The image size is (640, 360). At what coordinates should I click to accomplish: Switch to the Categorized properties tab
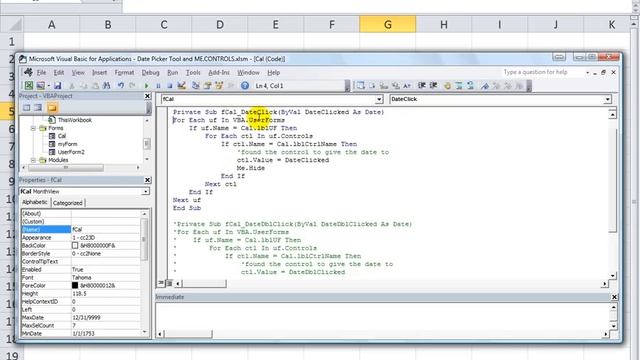click(67, 202)
